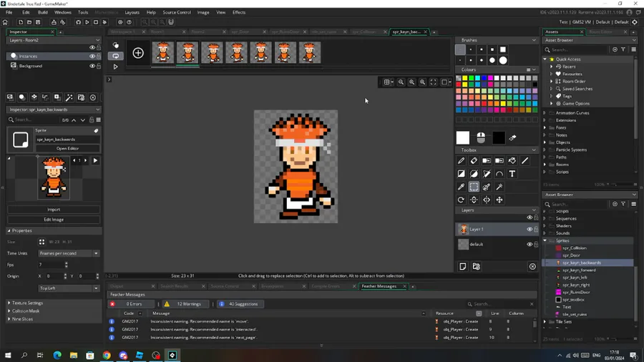Toggle visibility of default layer
The height and width of the screenshot is (362, 644).
pos(530,244)
